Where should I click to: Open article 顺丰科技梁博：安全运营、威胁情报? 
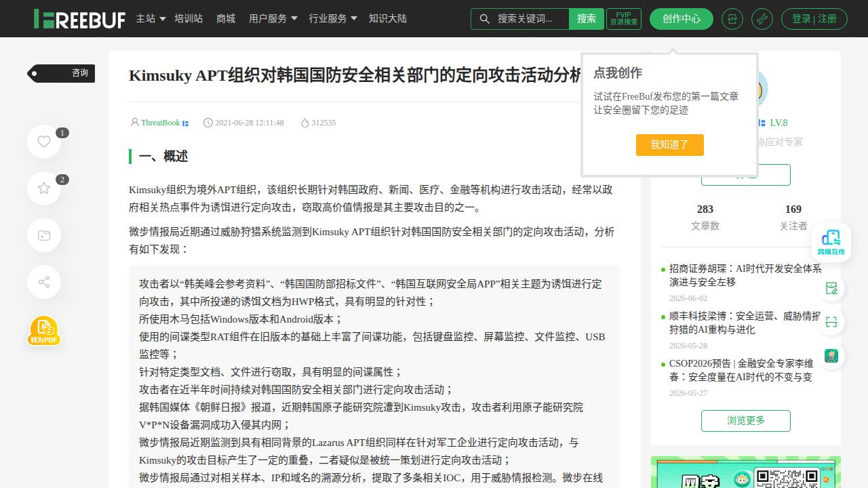tap(746, 323)
